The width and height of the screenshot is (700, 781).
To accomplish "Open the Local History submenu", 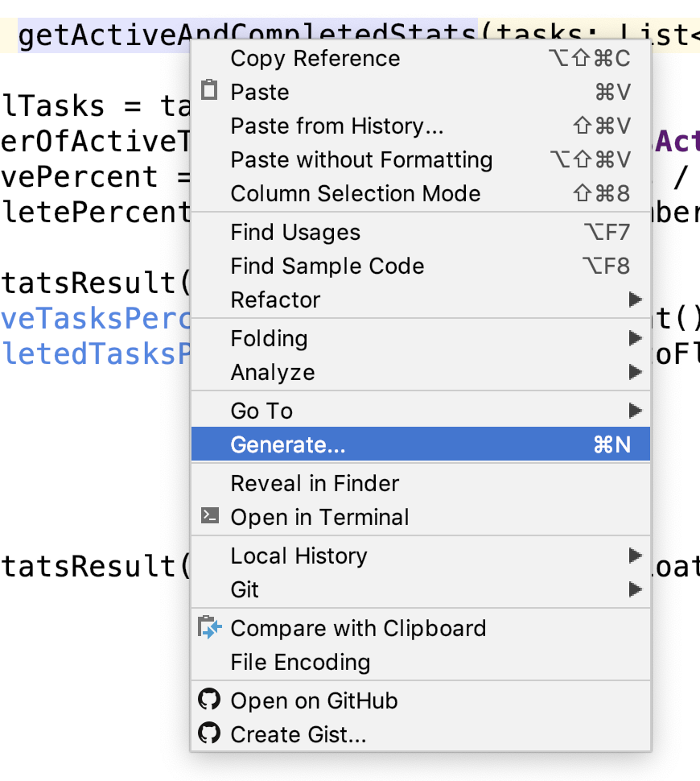I will click(x=636, y=556).
